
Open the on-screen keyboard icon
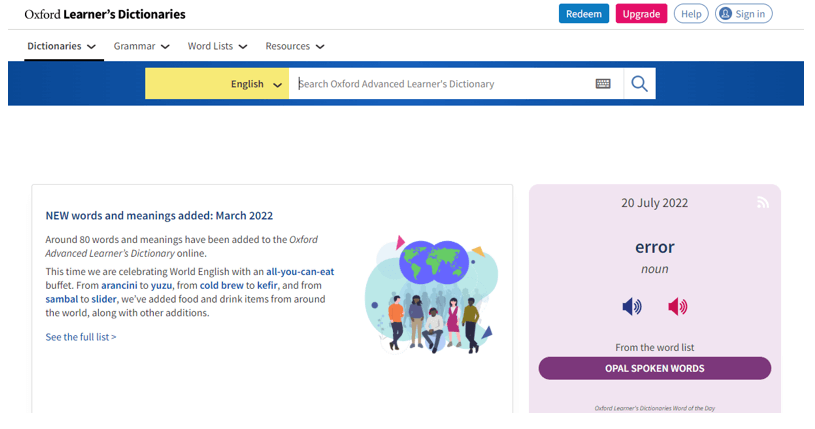tap(603, 84)
